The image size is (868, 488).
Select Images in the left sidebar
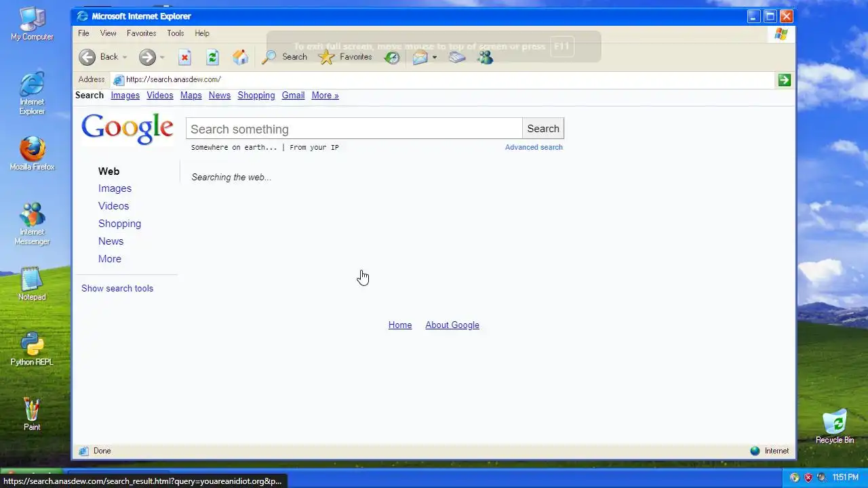point(115,188)
